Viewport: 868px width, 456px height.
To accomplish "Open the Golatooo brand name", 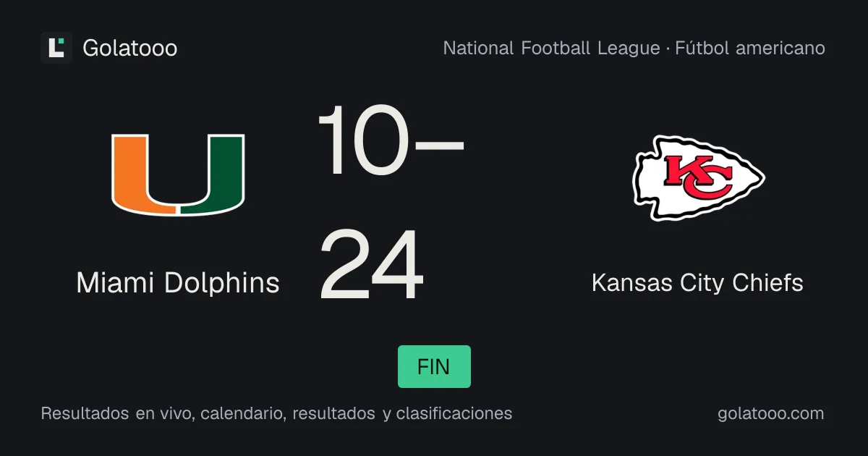I will coord(130,48).
